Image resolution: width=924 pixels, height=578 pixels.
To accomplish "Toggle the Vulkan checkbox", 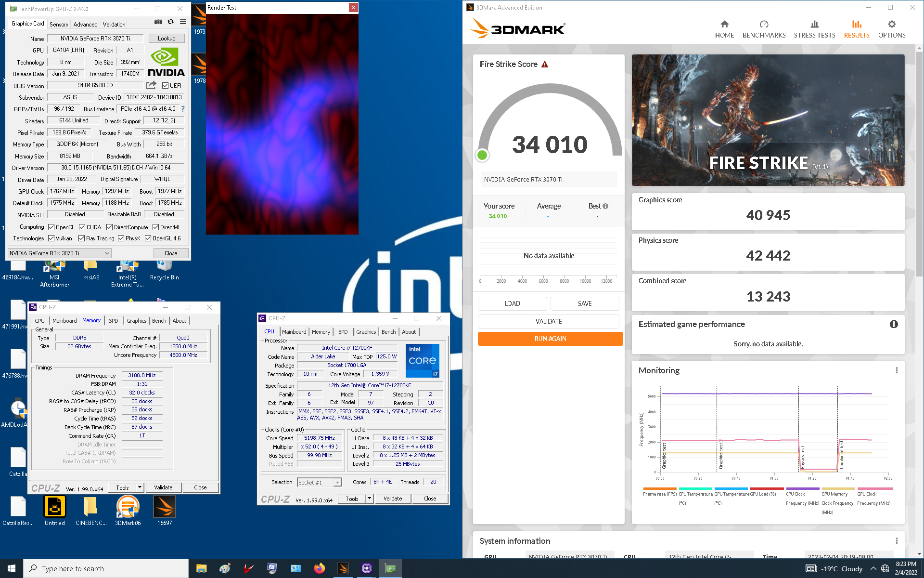I will (51, 238).
